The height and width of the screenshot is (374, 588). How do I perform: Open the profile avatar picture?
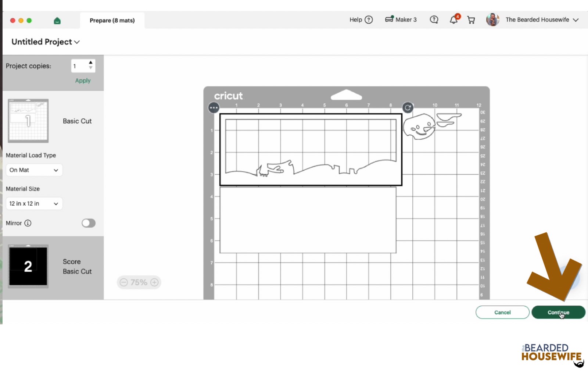point(492,20)
